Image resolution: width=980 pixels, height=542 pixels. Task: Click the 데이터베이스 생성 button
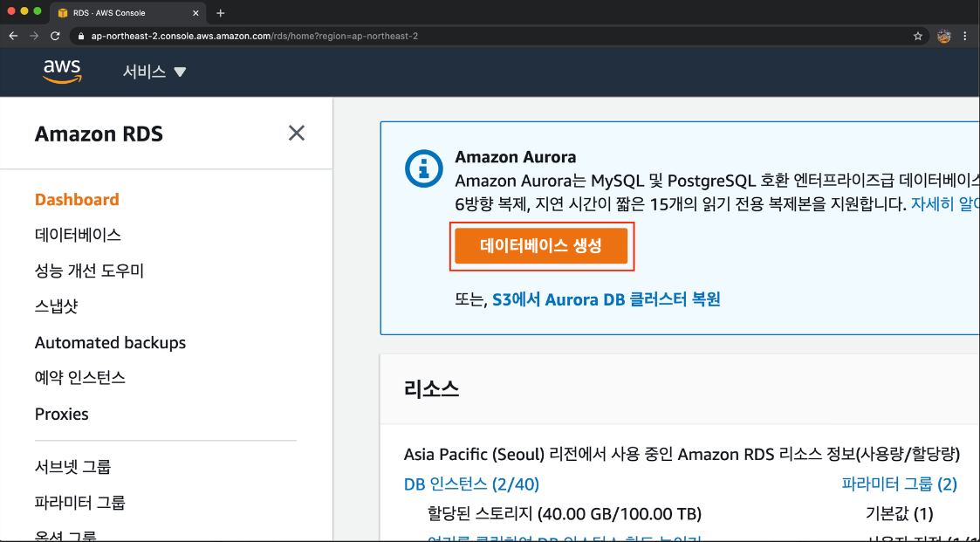541,245
